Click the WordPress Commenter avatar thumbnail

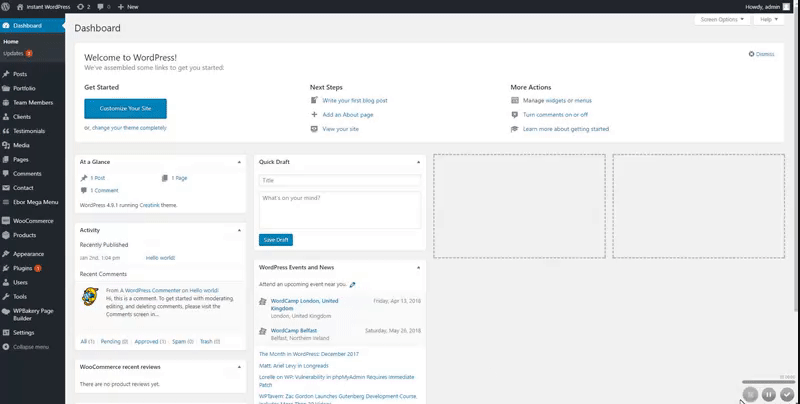[x=90, y=296]
